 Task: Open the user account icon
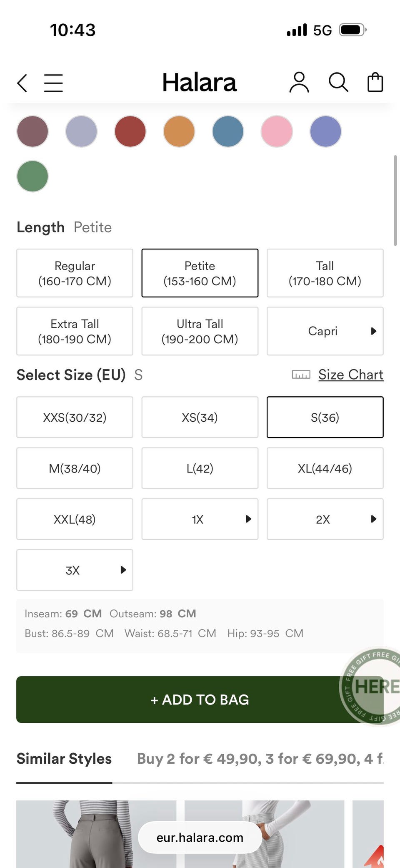299,82
